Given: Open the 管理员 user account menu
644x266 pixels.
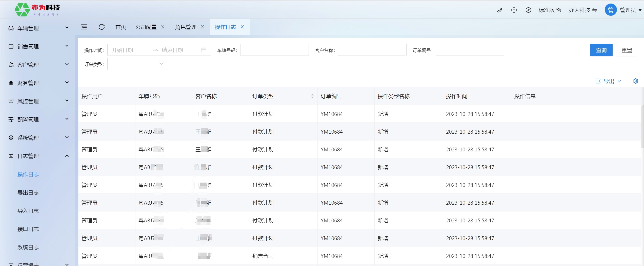Looking at the screenshot, I should 627,10.
